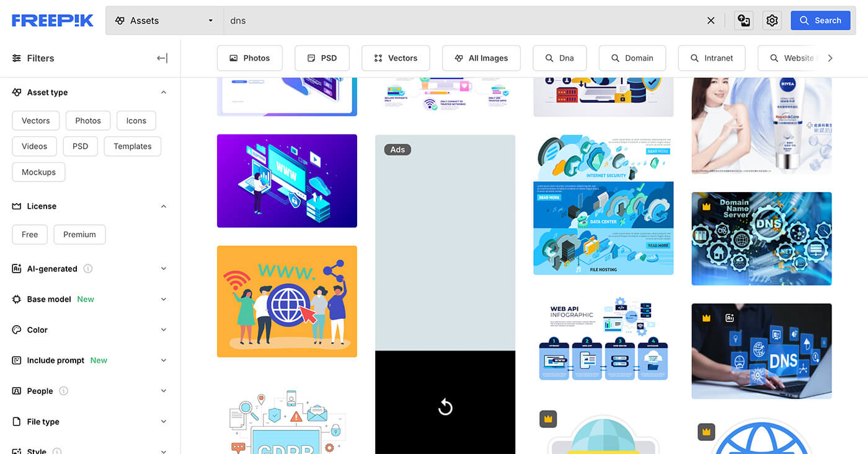
Task: Open the orange www globe people illustration
Action: pyautogui.click(x=287, y=302)
